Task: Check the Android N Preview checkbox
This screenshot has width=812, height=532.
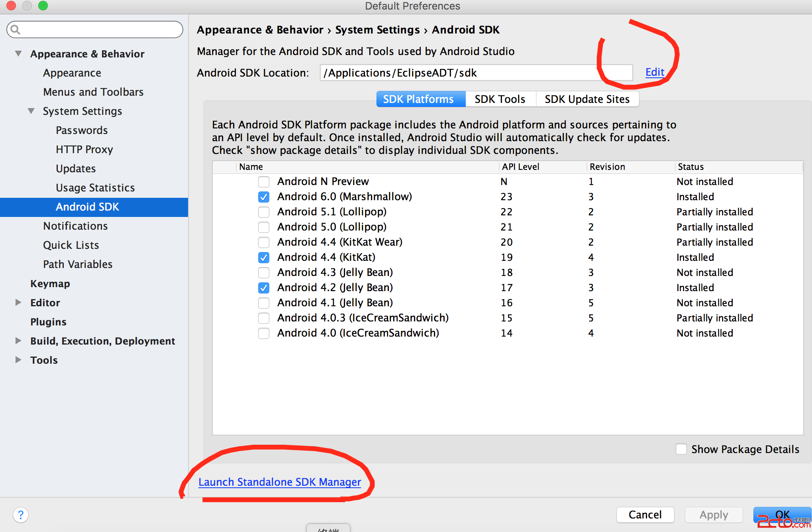Action: click(263, 182)
